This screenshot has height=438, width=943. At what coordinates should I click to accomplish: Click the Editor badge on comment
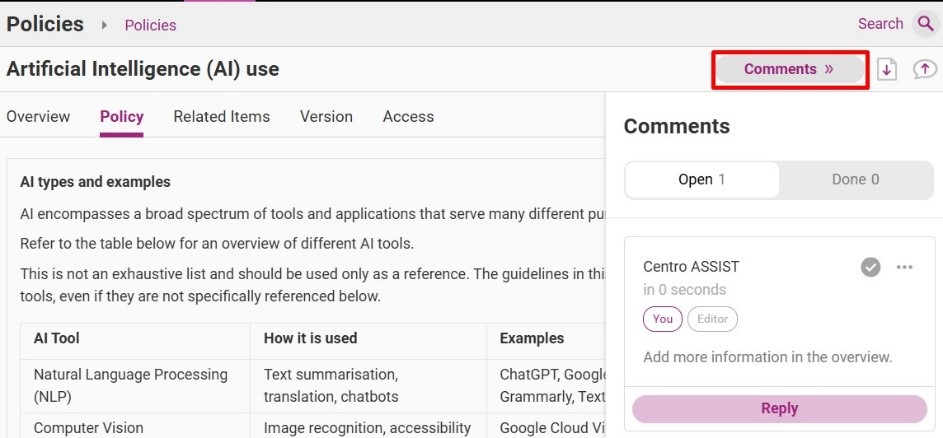coord(713,319)
